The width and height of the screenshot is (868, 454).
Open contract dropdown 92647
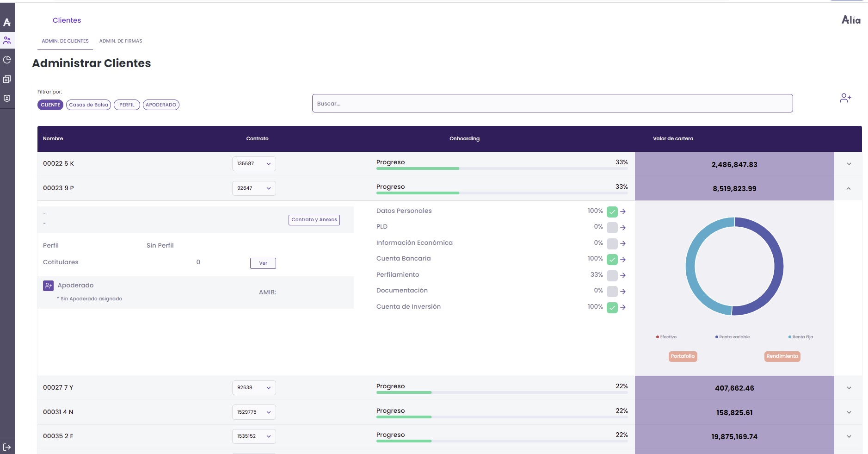pos(254,188)
